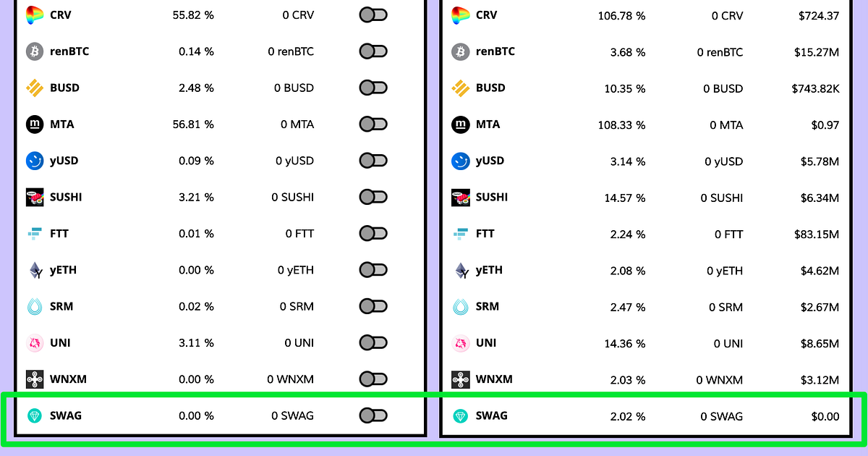Enable the CRV toggle switch
868x456 pixels.
click(373, 14)
